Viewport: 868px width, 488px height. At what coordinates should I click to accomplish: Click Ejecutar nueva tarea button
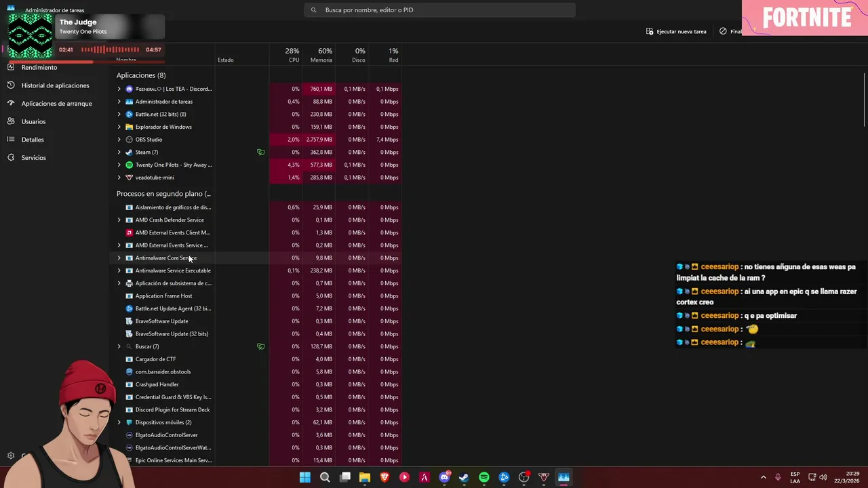point(676,31)
